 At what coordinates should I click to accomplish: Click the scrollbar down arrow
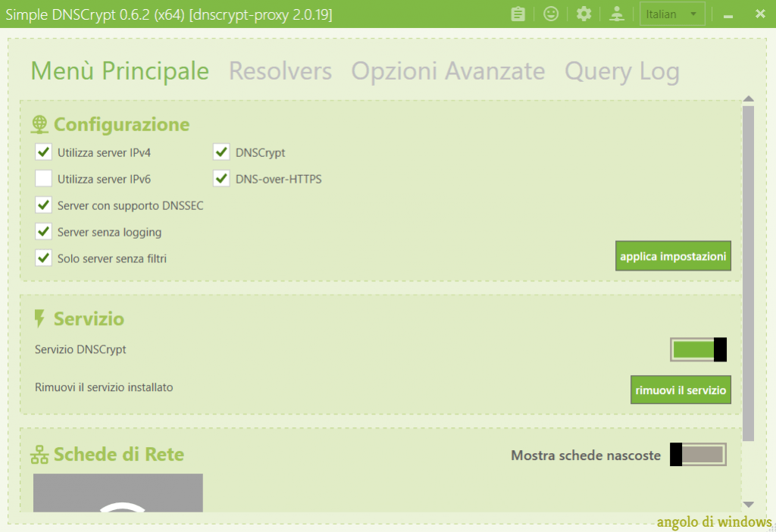click(x=748, y=505)
